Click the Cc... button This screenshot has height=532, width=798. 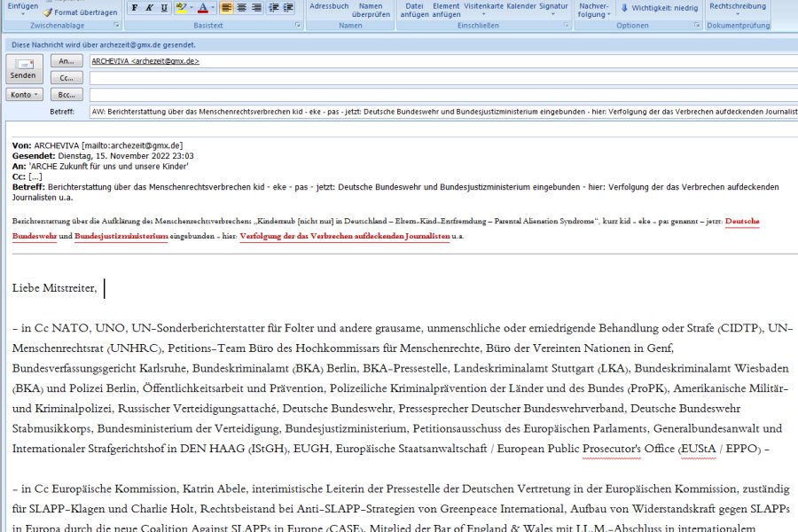66,78
